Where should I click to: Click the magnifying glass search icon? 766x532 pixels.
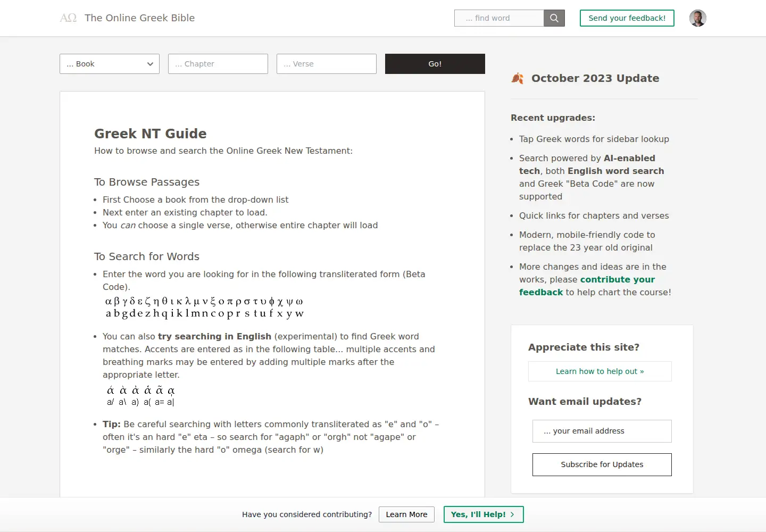(x=554, y=18)
